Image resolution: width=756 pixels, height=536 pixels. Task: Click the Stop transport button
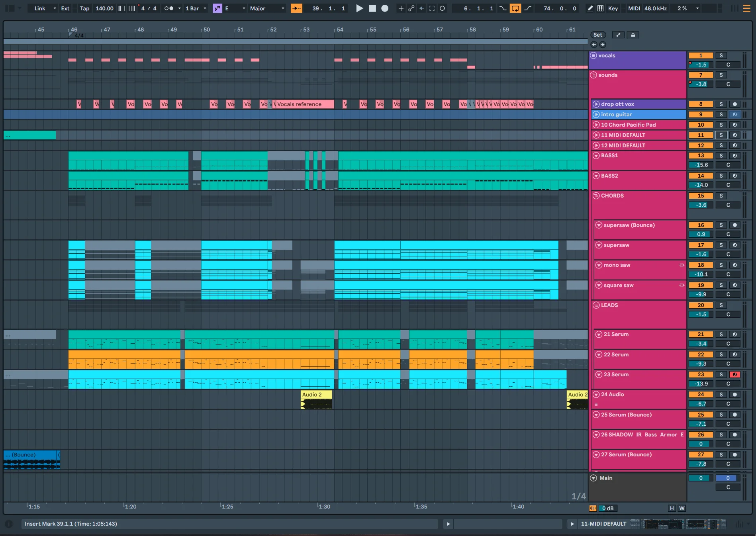click(372, 8)
